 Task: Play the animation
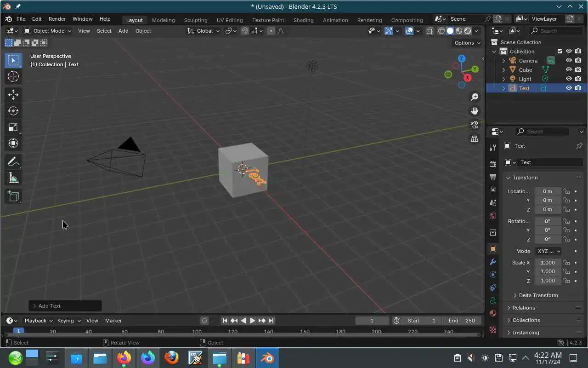click(x=252, y=321)
